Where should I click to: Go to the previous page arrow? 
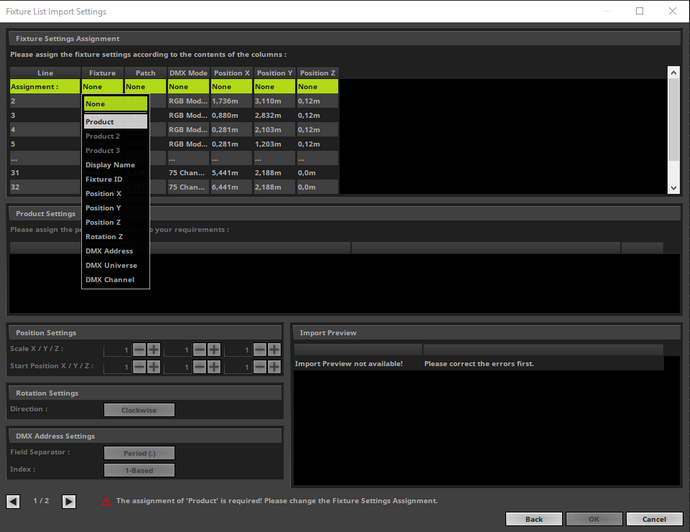(13, 501)
